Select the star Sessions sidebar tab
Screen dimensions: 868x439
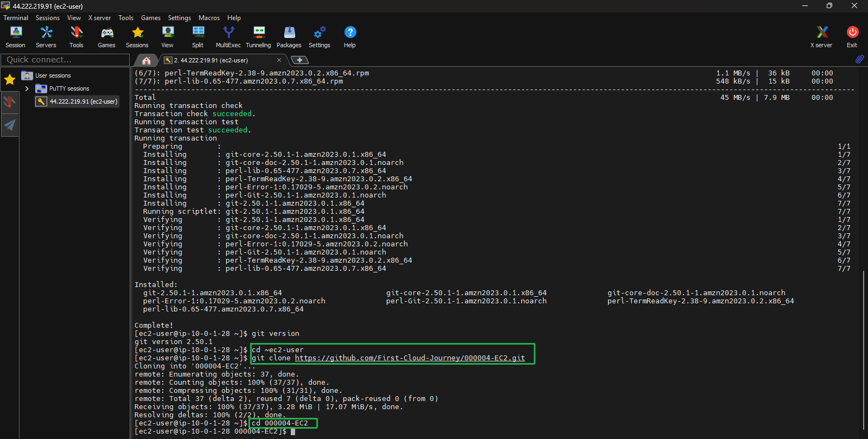point(10,80)
